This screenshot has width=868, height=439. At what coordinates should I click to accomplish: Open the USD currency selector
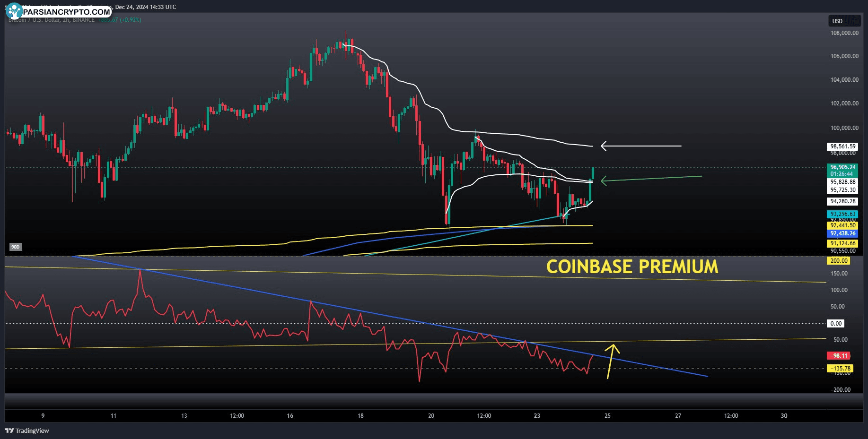(x=844, y=21)
